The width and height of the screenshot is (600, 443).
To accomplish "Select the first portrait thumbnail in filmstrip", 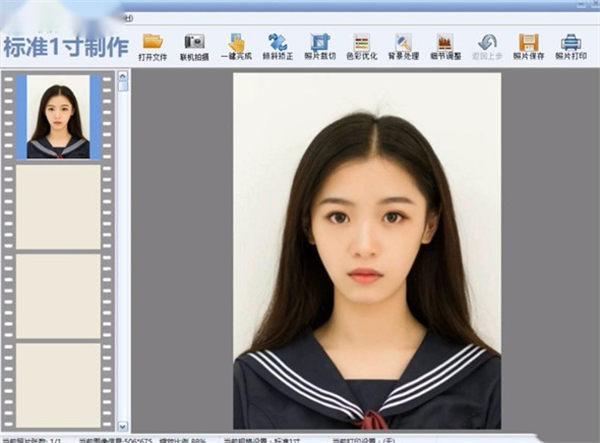I will pyautogui.click(x=58, y=117).
